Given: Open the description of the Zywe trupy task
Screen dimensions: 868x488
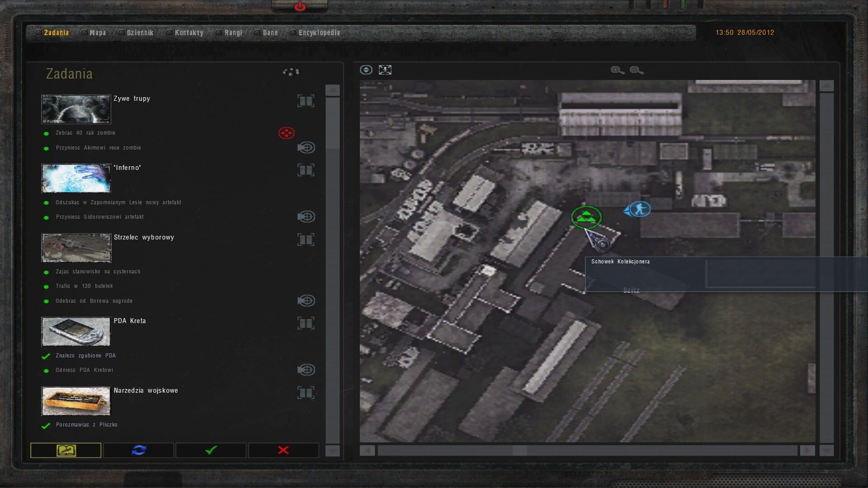Looking at the screenshot, I should (x=306, y=101).
